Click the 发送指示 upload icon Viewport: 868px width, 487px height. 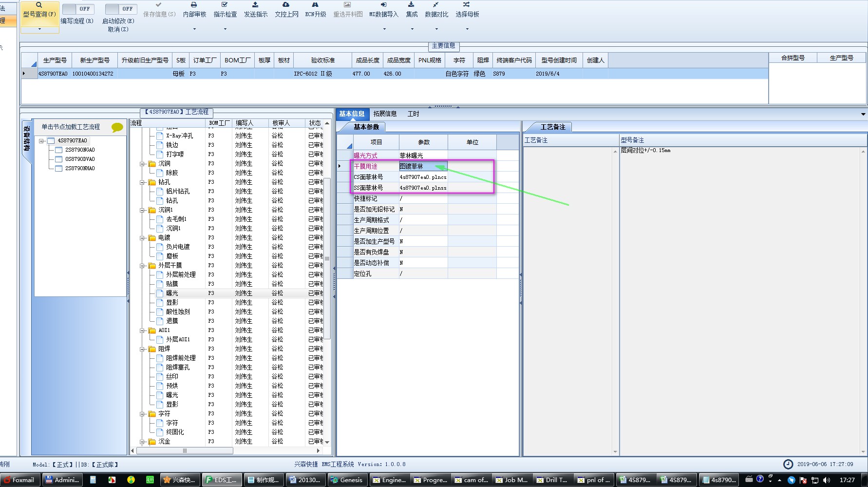click(255, 5)
